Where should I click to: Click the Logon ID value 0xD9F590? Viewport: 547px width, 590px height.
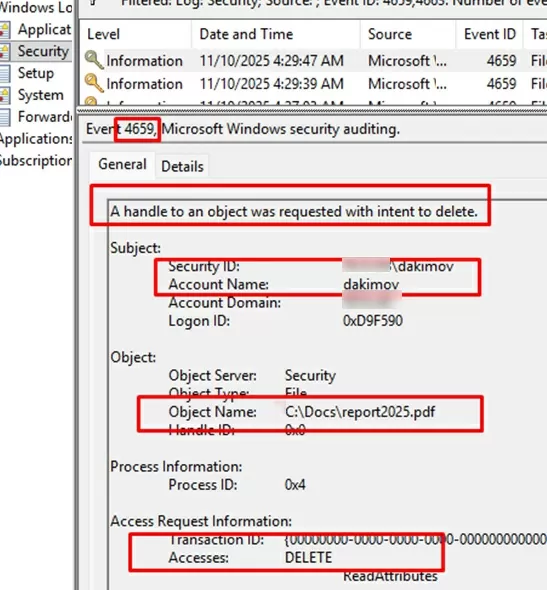tap(373, 321)
